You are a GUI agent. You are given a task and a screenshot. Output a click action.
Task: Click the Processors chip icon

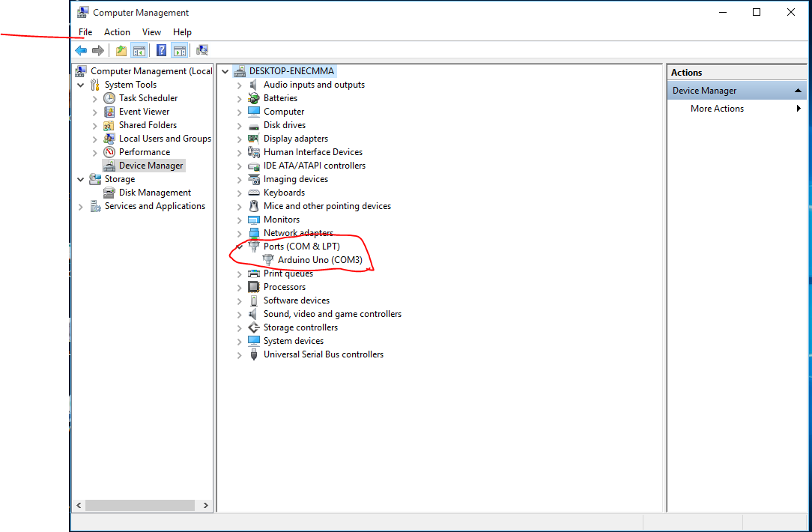click(x=254, y=286)
